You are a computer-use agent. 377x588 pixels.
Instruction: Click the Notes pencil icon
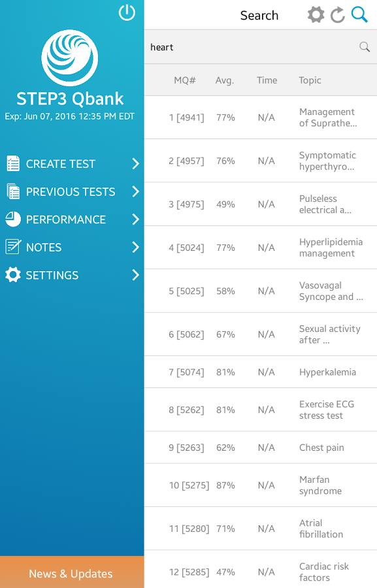pyautogui.click(x=13, y=247)
